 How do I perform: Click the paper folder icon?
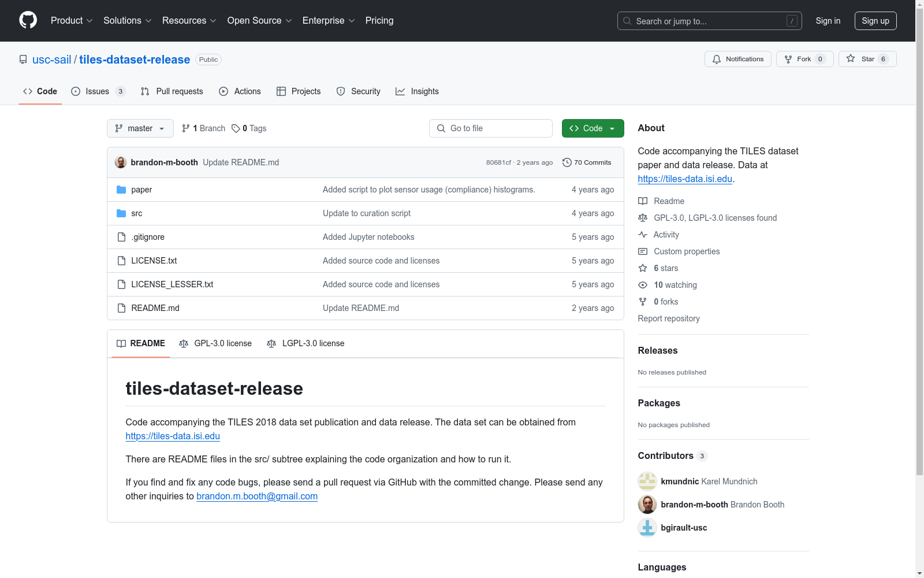(121, 190)
